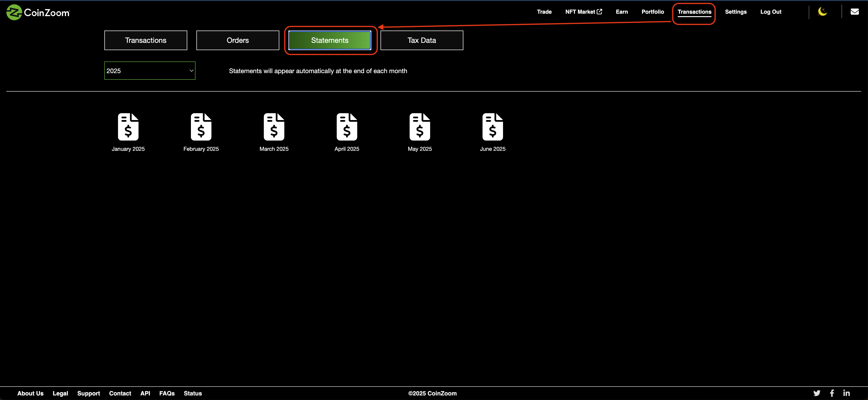
Task: Toggle dark mode with moon icon
Action: click(822, 12)
